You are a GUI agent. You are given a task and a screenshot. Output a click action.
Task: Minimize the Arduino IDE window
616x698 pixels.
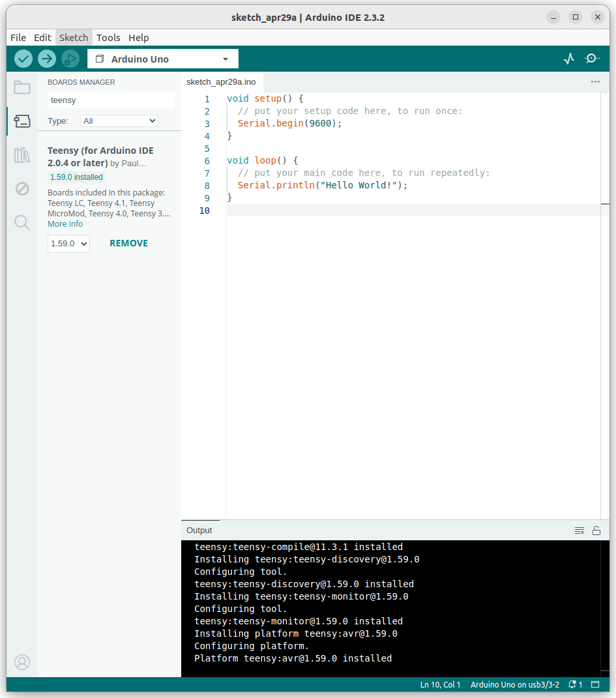pyautogui.click(x=553, y=18)
